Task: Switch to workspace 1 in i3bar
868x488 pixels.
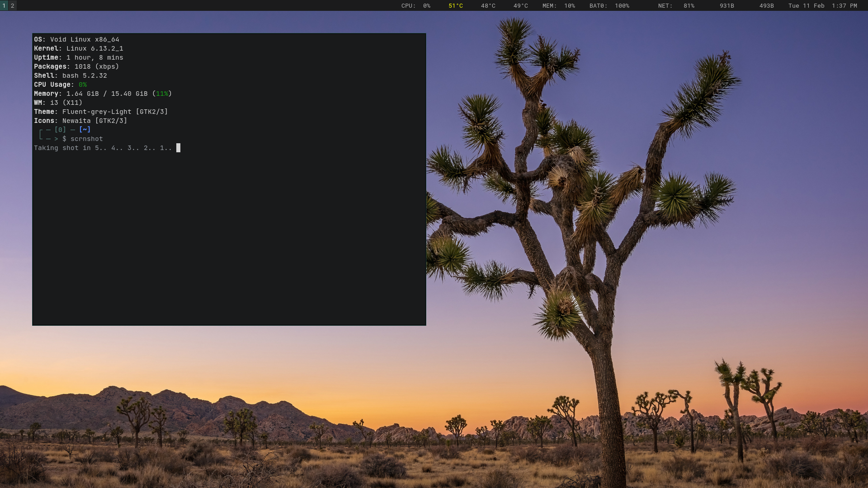Action: (x=4, y=5)
